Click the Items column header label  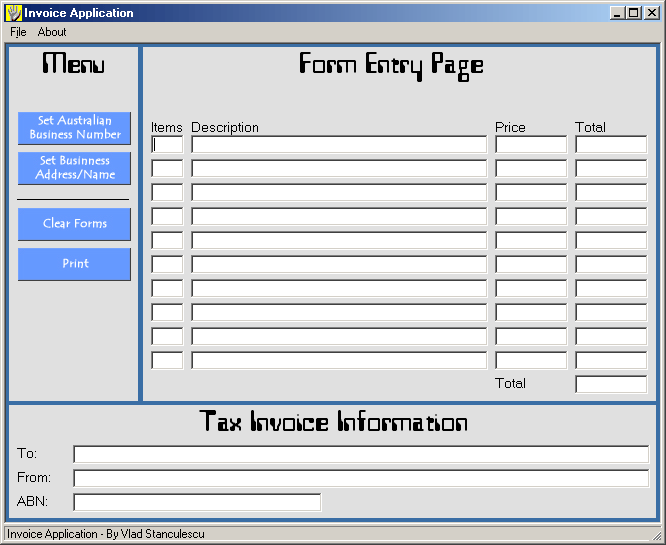166,127
